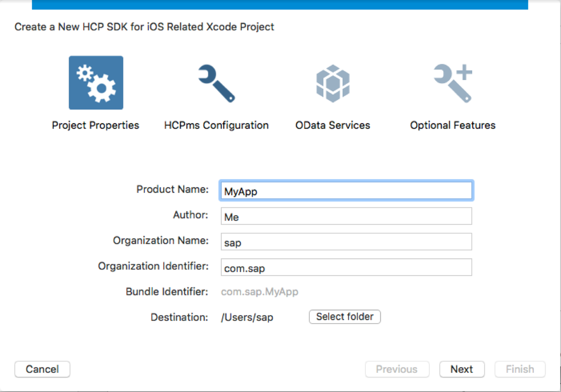Viewport: 561px width, 392px height.
Task: Go to the HCPms Configuration step label
Action: coord(216,125)
